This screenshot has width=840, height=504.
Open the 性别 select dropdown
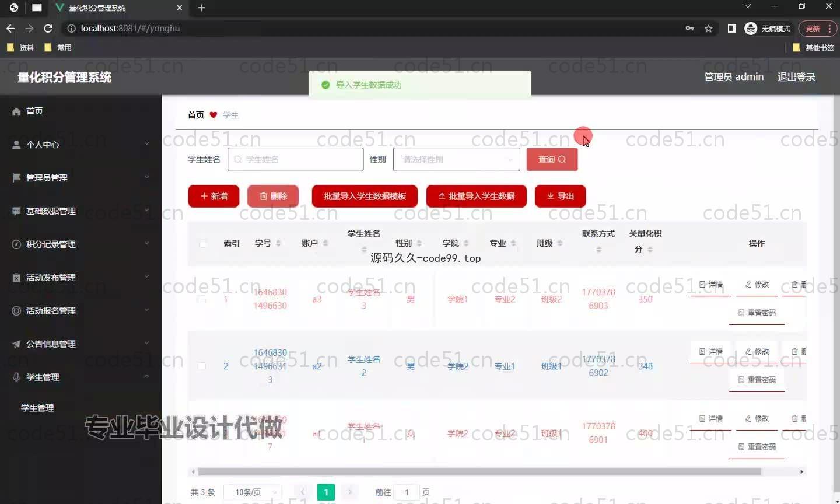pos(456,159)
